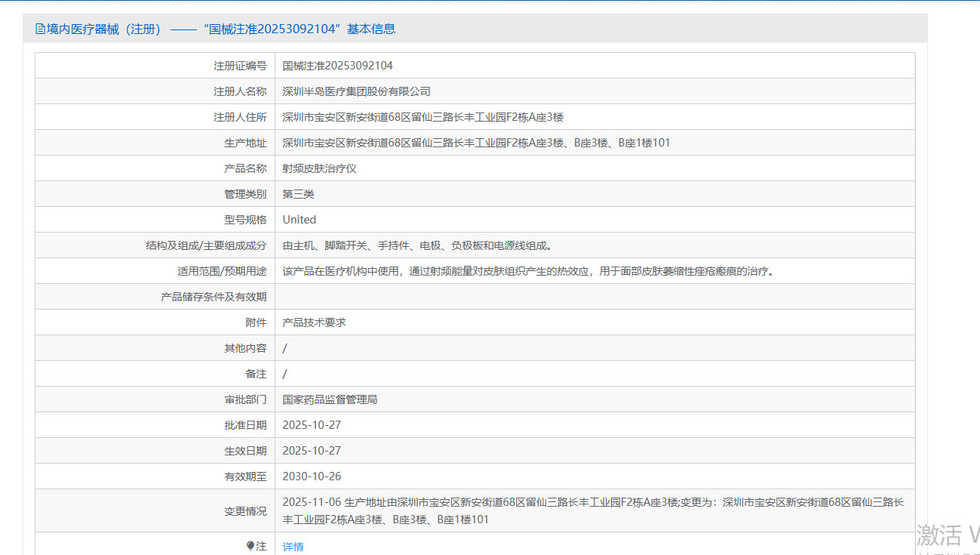Click the header title 境内医疗器械（注册）
This screenshot has width=980, height=555.
click(x=104, y=29)
